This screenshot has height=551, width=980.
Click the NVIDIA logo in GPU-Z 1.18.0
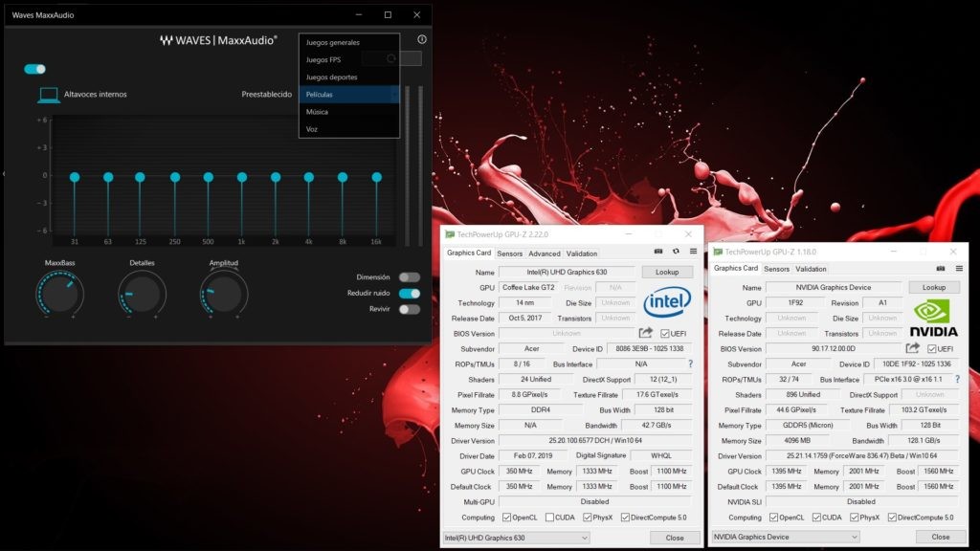pos(933,318)
